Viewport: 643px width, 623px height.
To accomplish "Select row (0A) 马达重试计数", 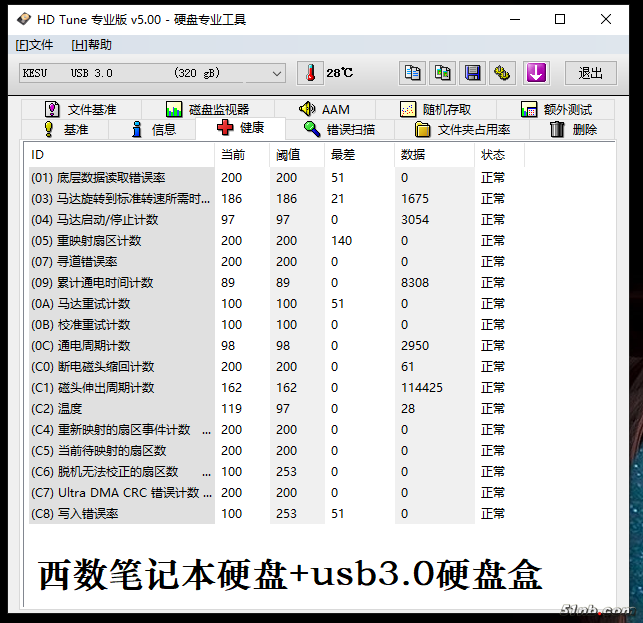I will pos(277,304).
